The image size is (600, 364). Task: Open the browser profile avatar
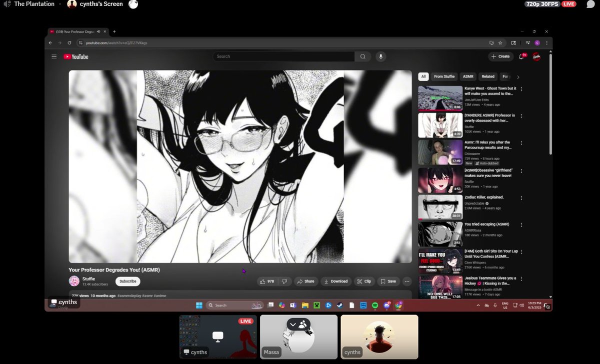pos(537,43)
